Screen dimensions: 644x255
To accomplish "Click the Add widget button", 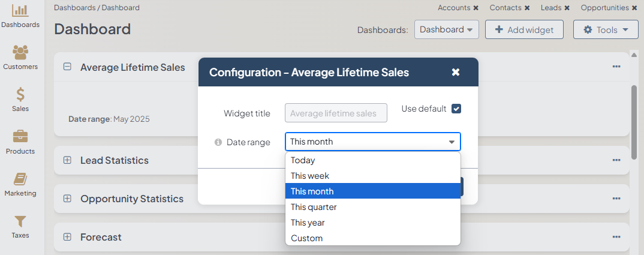I will coord(524,29).
